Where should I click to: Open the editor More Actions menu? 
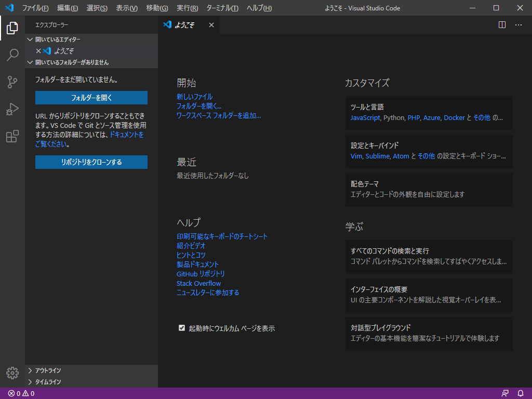pyautogui.click(x=518, y=25)
